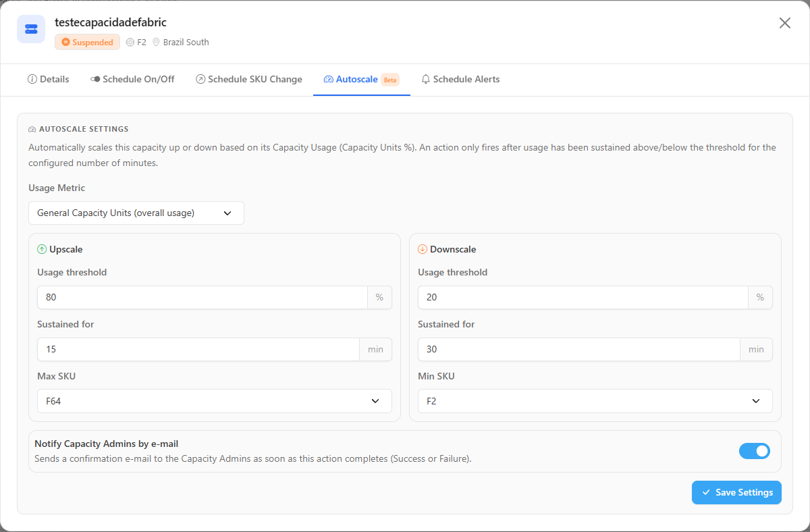Viewport: 810px width, 532px height.
Task: Close the capacity dialog with X
Action: [785, 23]
